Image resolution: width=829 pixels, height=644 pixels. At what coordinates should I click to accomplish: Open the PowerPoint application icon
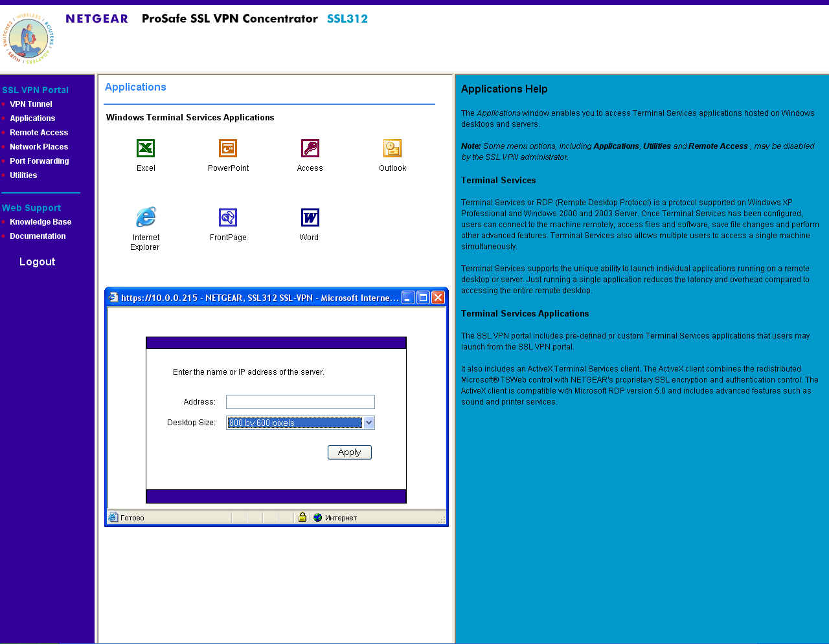228,148
